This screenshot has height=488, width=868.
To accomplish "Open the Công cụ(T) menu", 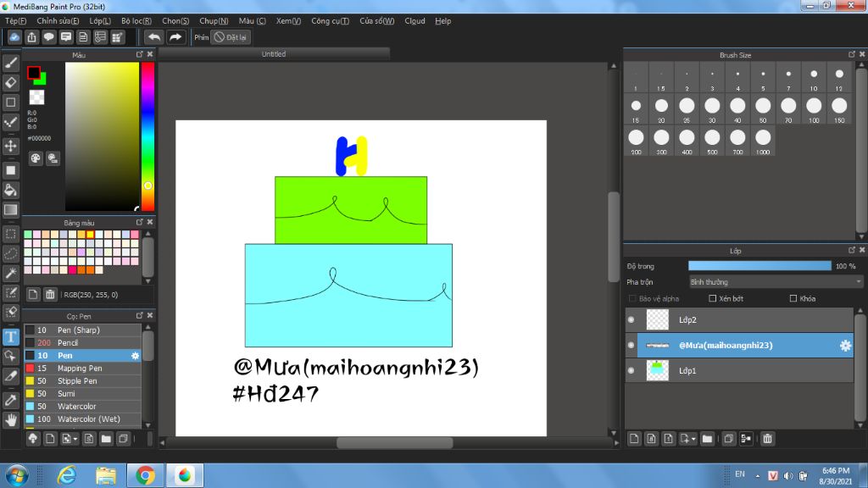I will [x=330, y=21].
